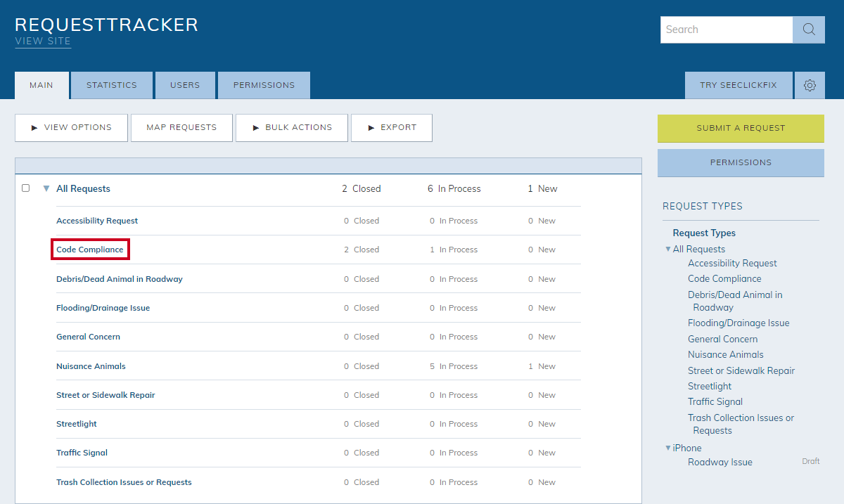Click the All Requests heading link
This screenshot has width=844, height=504.
coord(83,188)
